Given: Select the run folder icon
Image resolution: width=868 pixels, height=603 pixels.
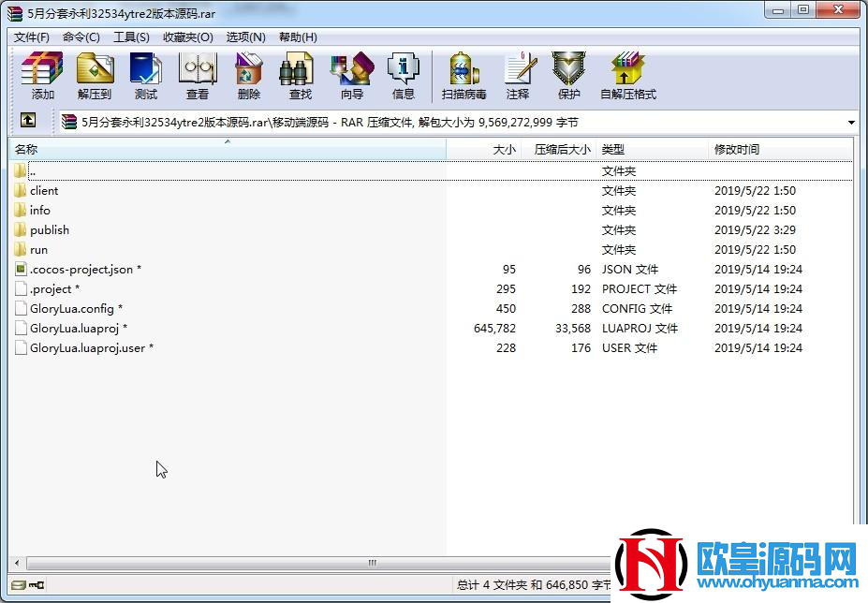Looking at the screenshot, I should point(20,249).
